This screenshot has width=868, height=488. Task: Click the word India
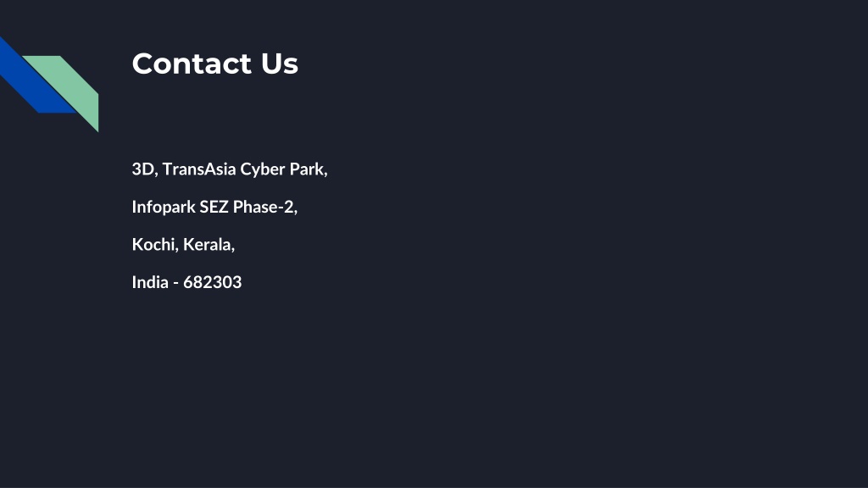[x=150, y=282]
